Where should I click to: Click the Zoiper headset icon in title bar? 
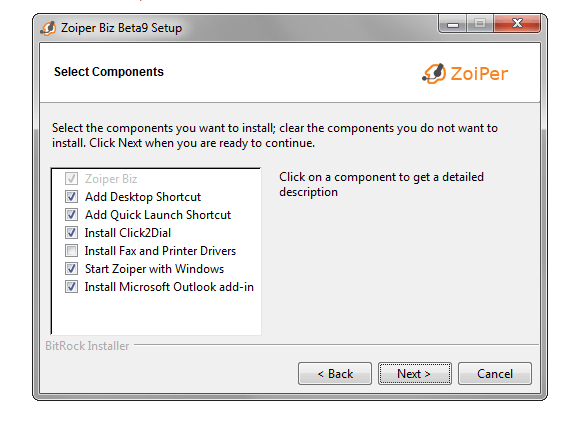(x=48, y=28)
